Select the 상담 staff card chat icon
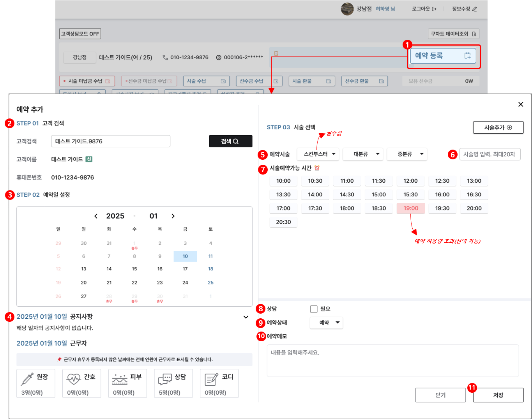The height and width of the screenshot is (420, 532). click(165, 379)
